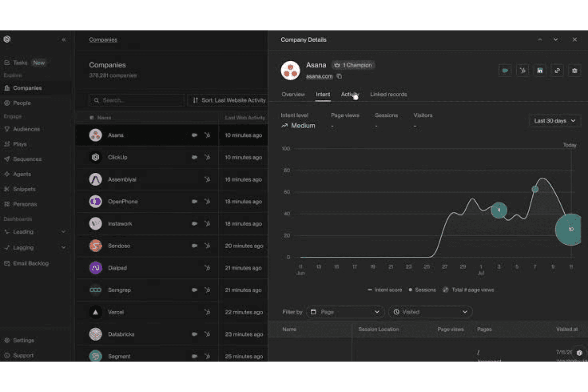The height and width of the screenshot is (392, 588).
Task: Open the Page filter dropdown
Action: (x=345, y=312)
